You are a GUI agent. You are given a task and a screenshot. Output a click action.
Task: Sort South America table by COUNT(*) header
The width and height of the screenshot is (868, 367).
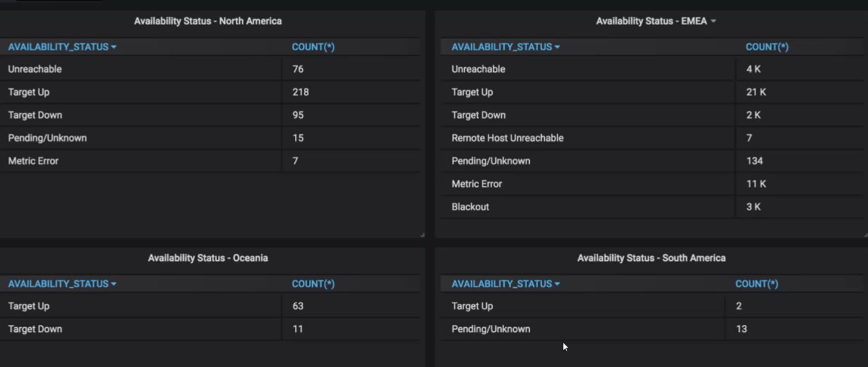click(756, 284)
